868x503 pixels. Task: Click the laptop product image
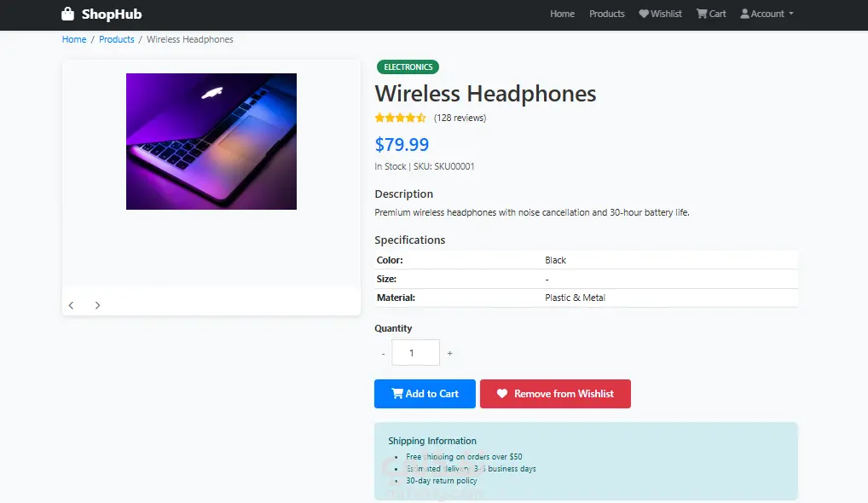[211, 142]
